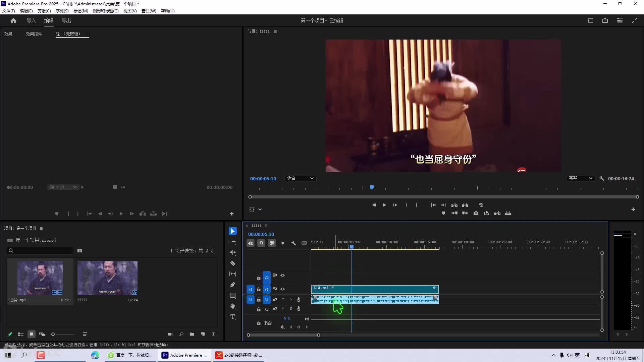Switch to the 效果控件 tab
Viewport: 644px width, 362px height.
[x=34, y=34]
